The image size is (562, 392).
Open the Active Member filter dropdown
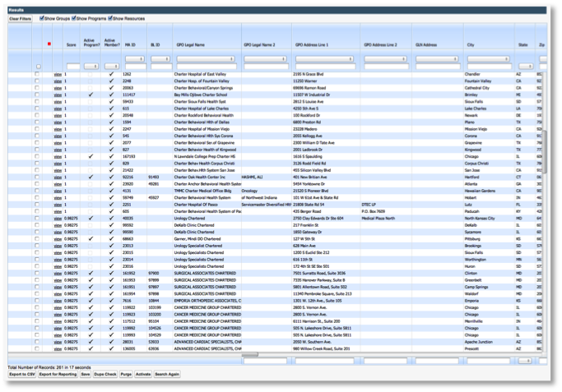(112, 67)
